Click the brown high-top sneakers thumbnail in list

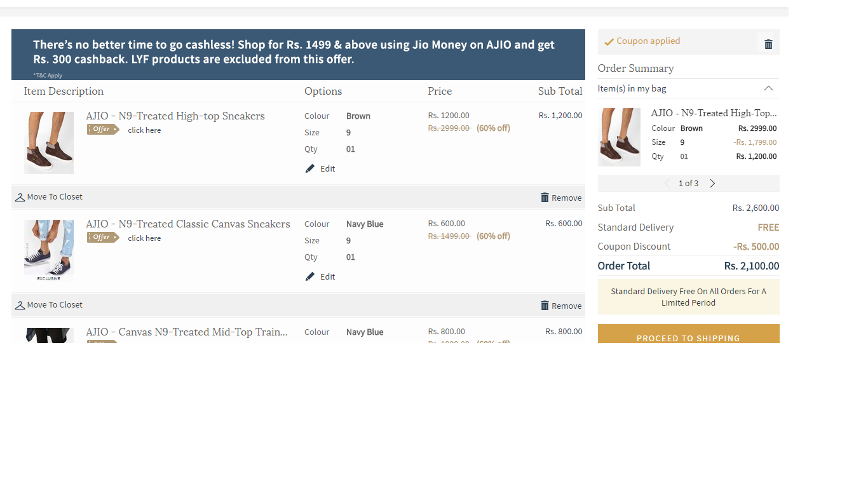[49, 143]
